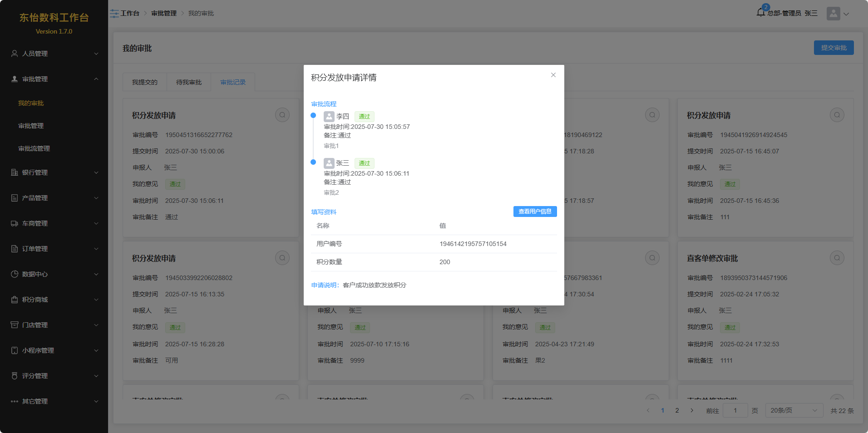Click the page number jump input field
The image size is (868, 433).
click(735, 410)
